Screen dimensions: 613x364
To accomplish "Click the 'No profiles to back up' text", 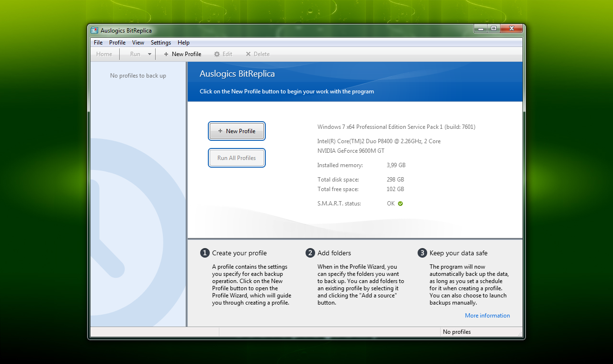I will (138, 76).
